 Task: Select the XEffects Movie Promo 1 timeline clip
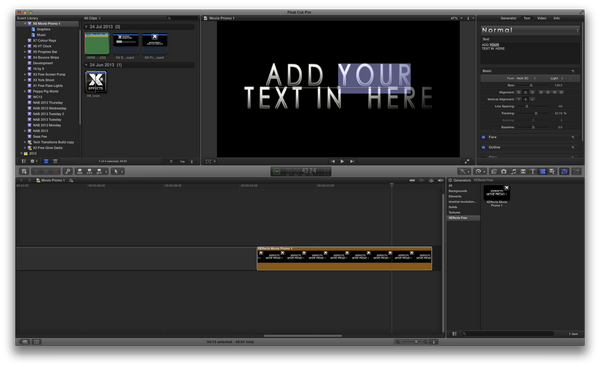click(x=344, y=259)
